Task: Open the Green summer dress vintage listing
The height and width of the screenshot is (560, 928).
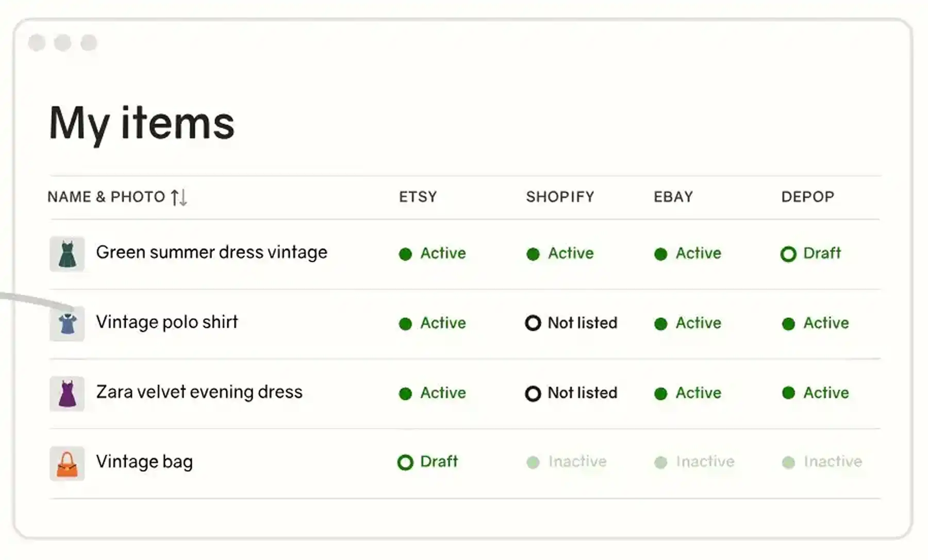Action: [211, 253]
